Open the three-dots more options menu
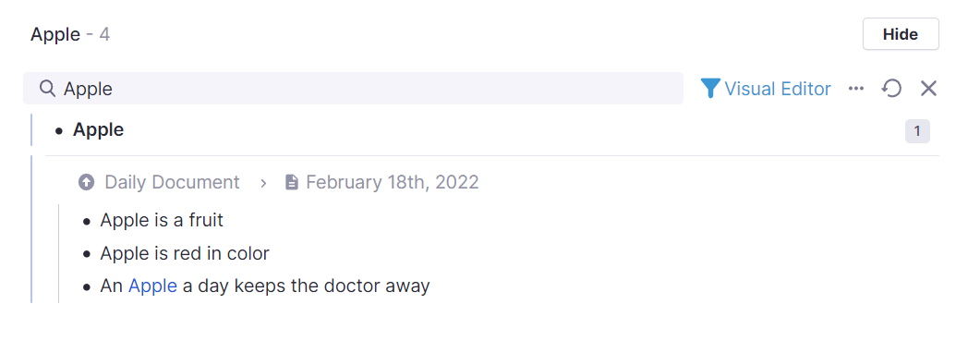 point(855,89)
